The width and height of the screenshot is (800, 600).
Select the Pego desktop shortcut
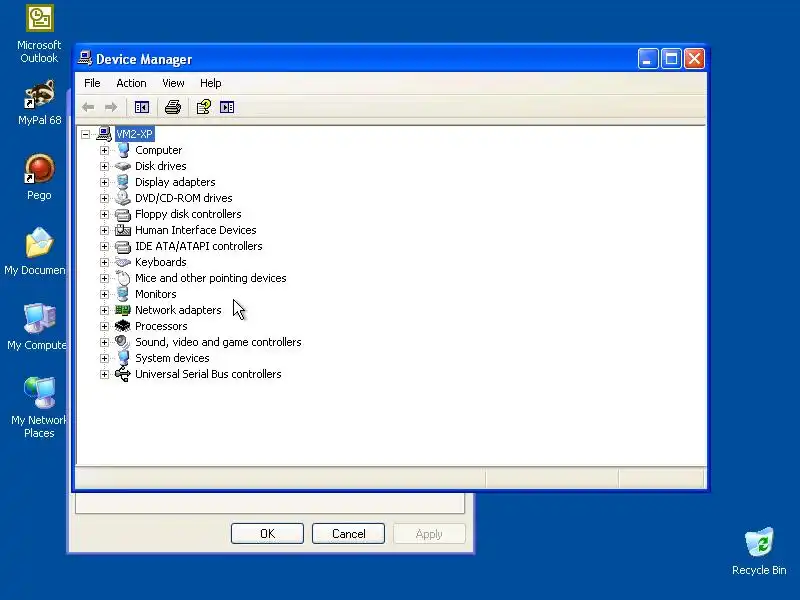pyautogui.click(x=39, y=177)
